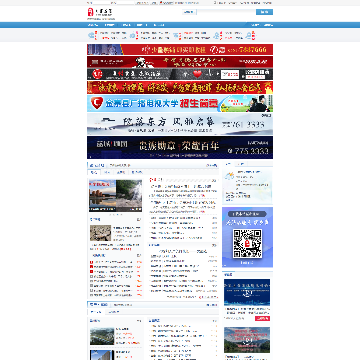Select the fourth tab under the news section header

[136, 172]
